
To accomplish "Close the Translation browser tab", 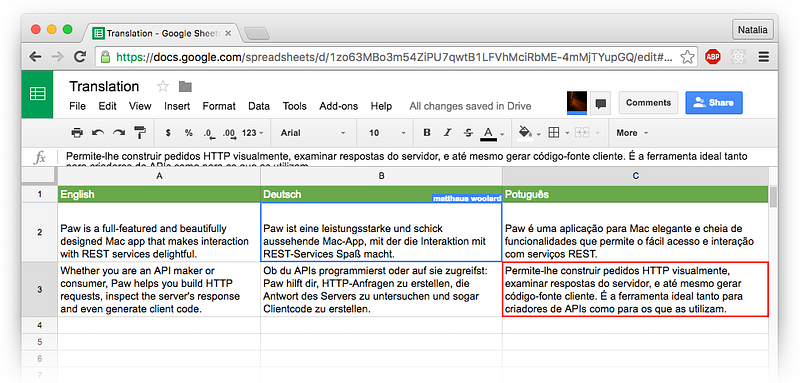I will [x=228, y=34].
